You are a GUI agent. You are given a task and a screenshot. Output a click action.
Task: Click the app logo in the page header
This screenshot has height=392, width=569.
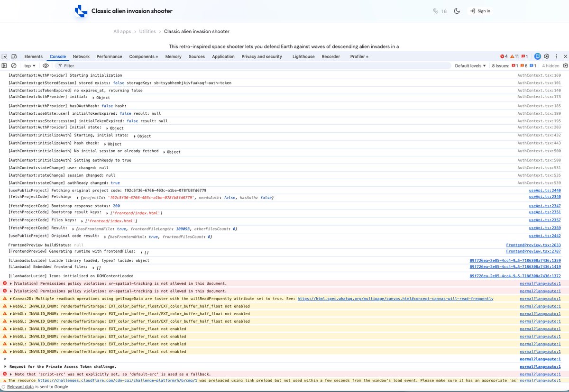point(82,11)
